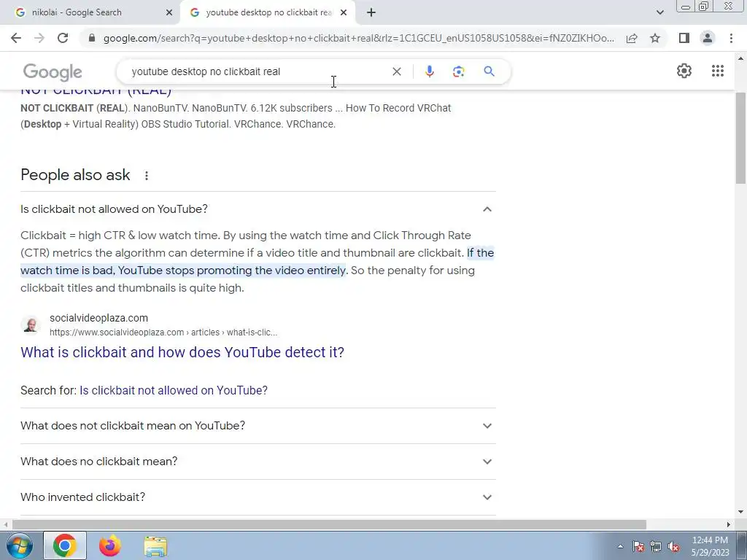Viewport: 747px width, 560px height.
Task: Click the padlock site info icon
Action: [x=92, y=38]
